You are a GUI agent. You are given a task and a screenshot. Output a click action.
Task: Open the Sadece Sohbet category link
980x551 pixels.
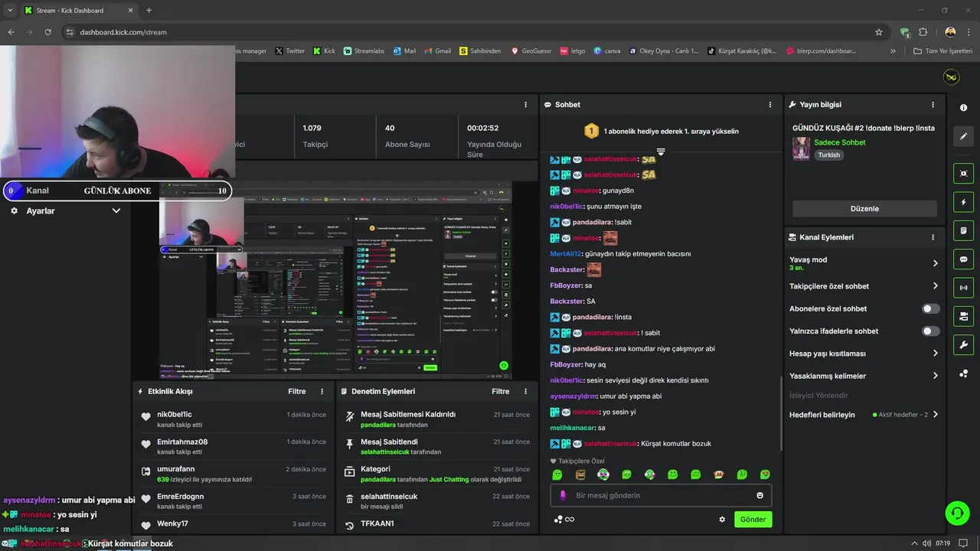[x=840, y=142]
